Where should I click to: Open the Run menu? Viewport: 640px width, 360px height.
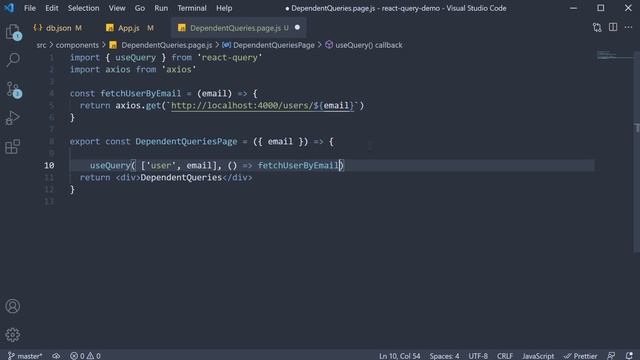[161, 8]
